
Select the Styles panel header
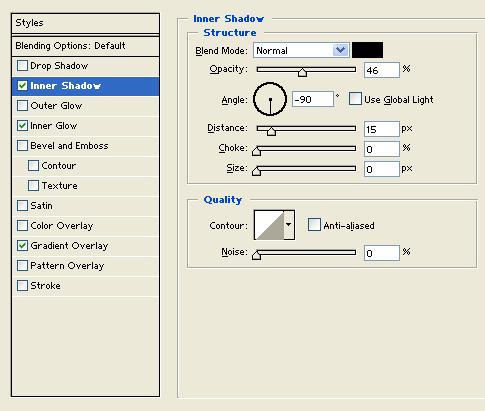85,23
